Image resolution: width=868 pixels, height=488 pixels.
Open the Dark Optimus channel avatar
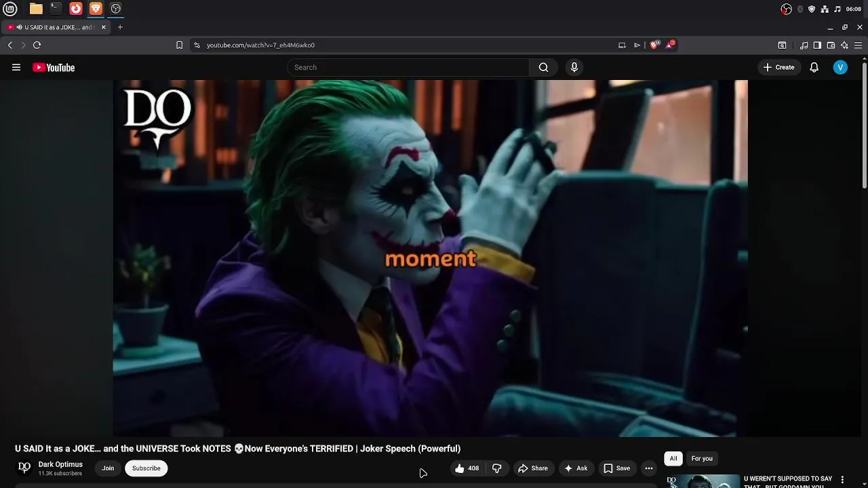(24, 468)
